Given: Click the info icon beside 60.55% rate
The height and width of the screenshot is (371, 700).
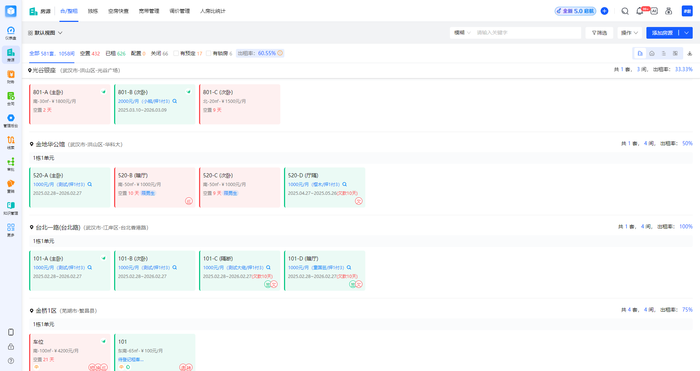Looking at the screenshot, I should (280, 53).
